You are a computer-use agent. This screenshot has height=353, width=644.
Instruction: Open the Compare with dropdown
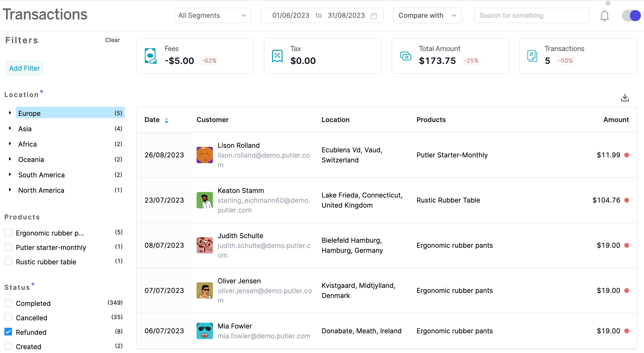tap(427, 15)
